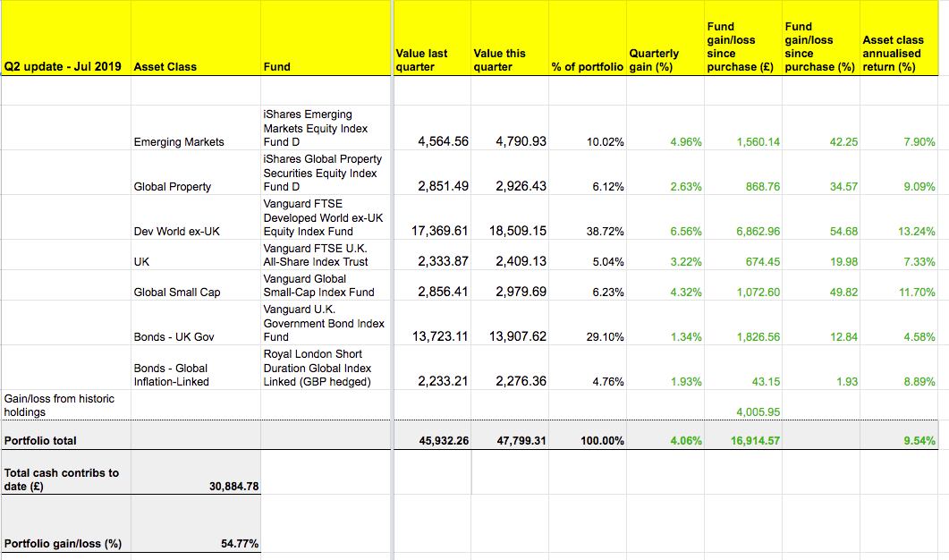This screenshot has height=560, width=949.
Task: Click the 38.72% portfolio share cell
Action: 606,232
